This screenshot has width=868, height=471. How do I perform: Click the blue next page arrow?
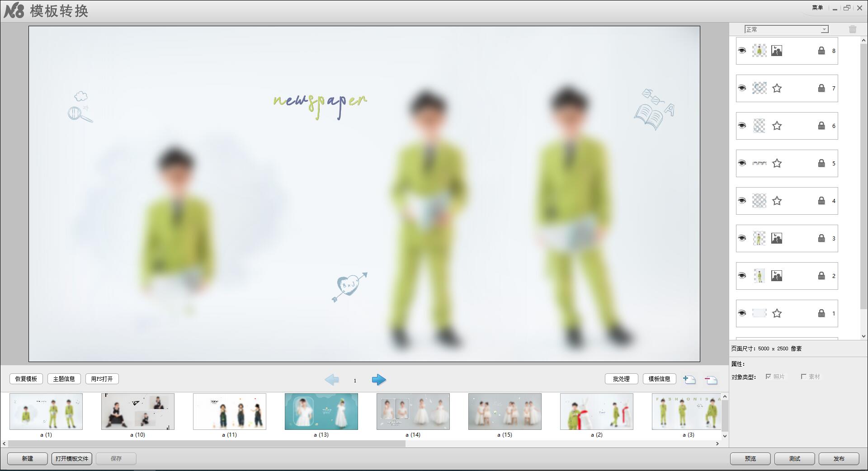point(379,380)
